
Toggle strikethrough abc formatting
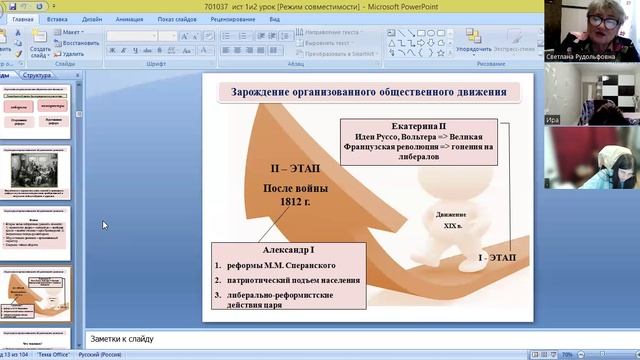coord(147,51)
